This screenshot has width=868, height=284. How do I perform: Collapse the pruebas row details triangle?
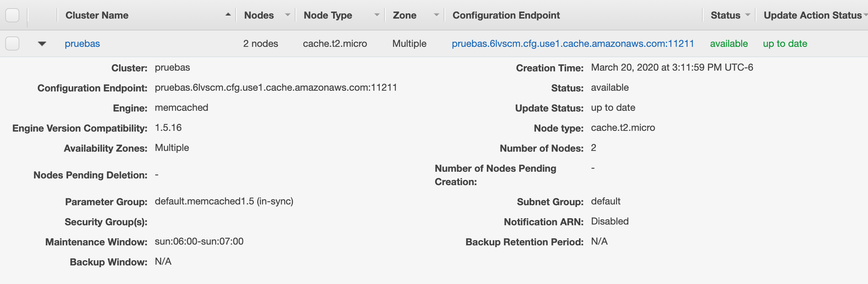[x=42, y=44]
